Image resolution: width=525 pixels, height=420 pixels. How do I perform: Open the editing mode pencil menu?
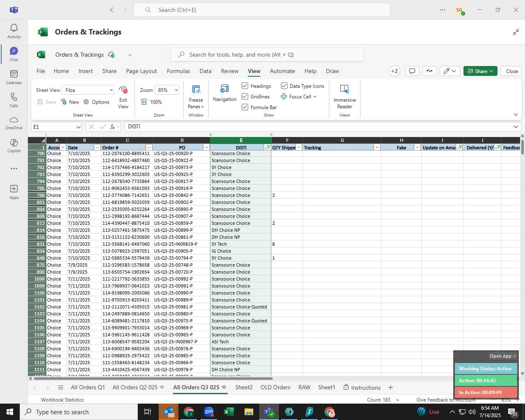tap(450, 71)
